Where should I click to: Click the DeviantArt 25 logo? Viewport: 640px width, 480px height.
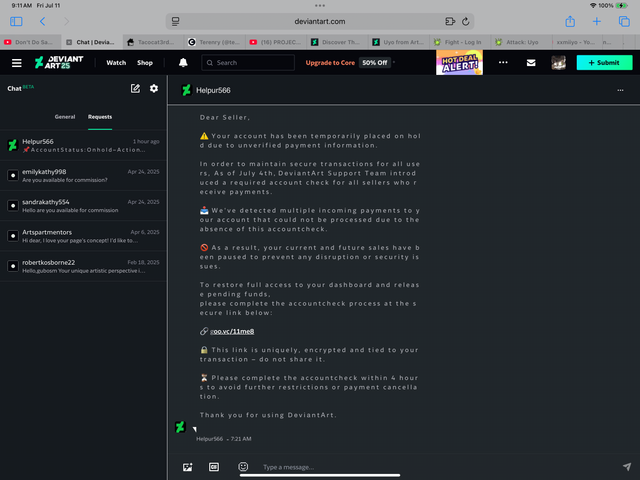pyautogui.click(x=59, y=62)
